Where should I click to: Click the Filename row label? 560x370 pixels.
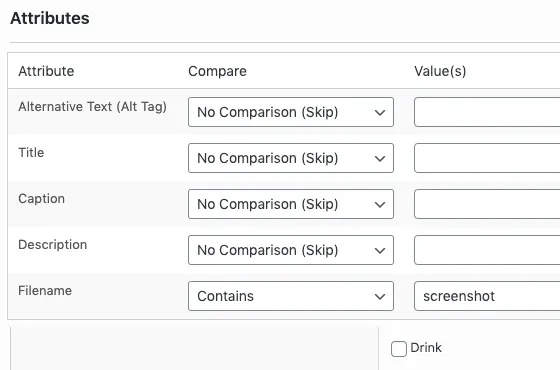click(45, 290)
